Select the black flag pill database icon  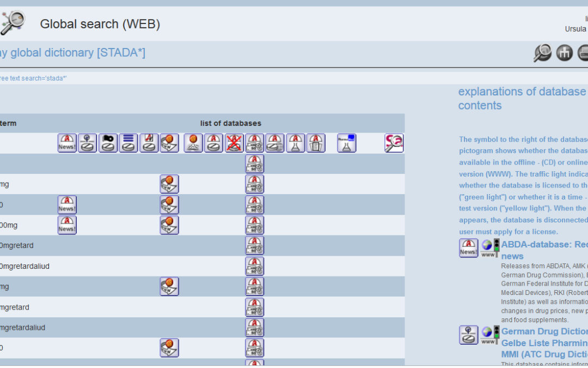(108, 143)
